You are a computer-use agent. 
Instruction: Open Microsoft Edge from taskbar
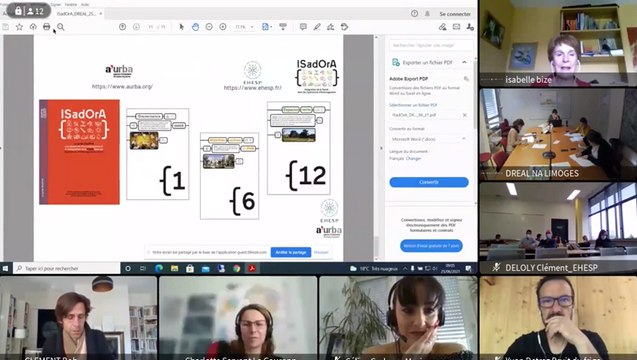point(159,269)
